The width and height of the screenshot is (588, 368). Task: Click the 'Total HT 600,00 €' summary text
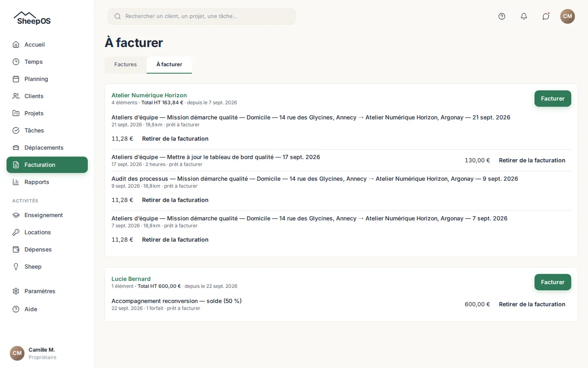click(159, 286)
